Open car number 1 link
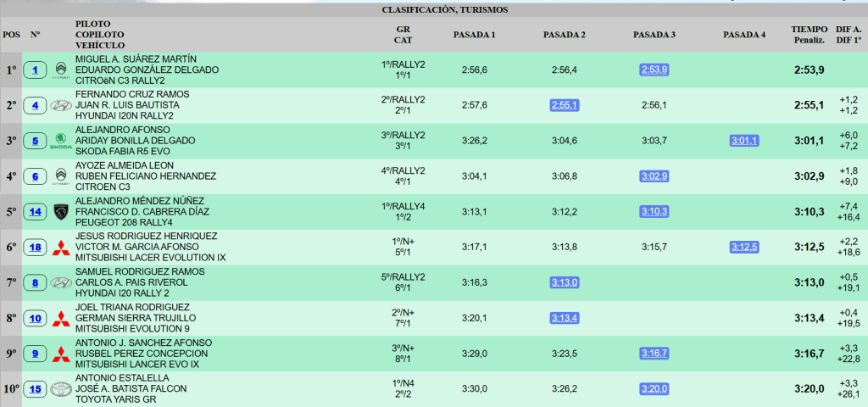Viewport: 868px width, 407px height. pos(35,70)
